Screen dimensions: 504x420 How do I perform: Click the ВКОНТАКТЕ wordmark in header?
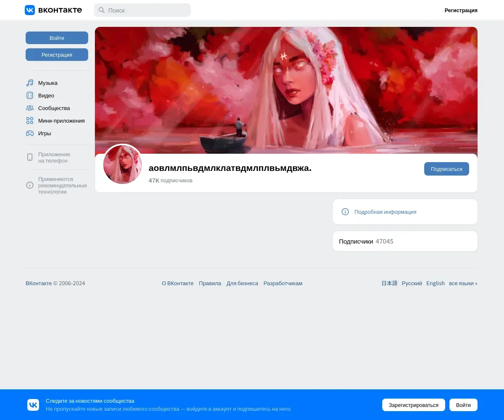(60, 10)
